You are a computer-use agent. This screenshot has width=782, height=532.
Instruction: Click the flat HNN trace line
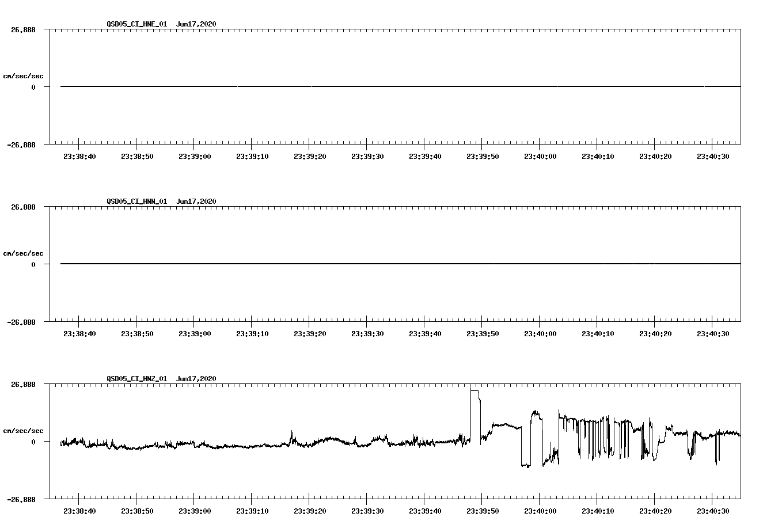tap(400, 264)
